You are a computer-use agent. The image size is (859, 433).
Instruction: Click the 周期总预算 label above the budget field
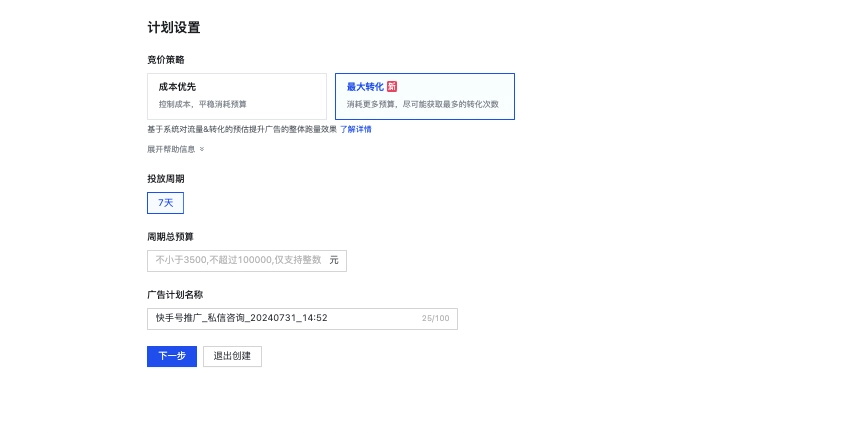[170, 237]
